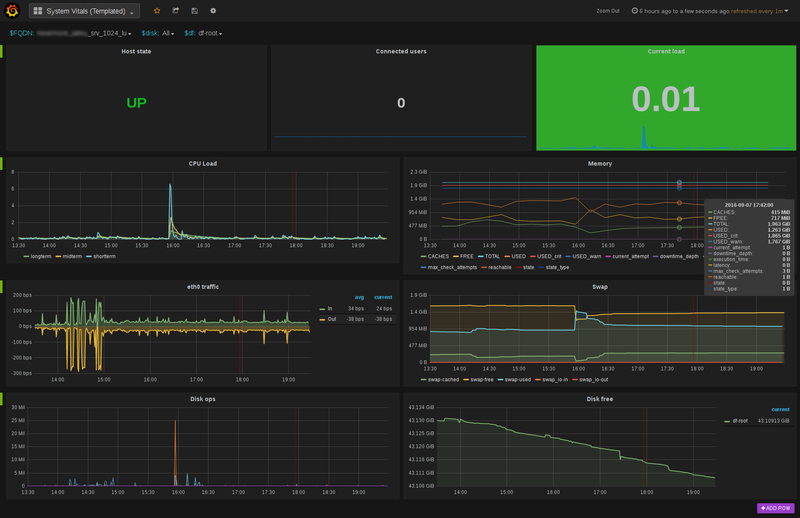Screen dimensions: 800x518
Task: Expand the $disk All dropdown
Action: point(168,33)
